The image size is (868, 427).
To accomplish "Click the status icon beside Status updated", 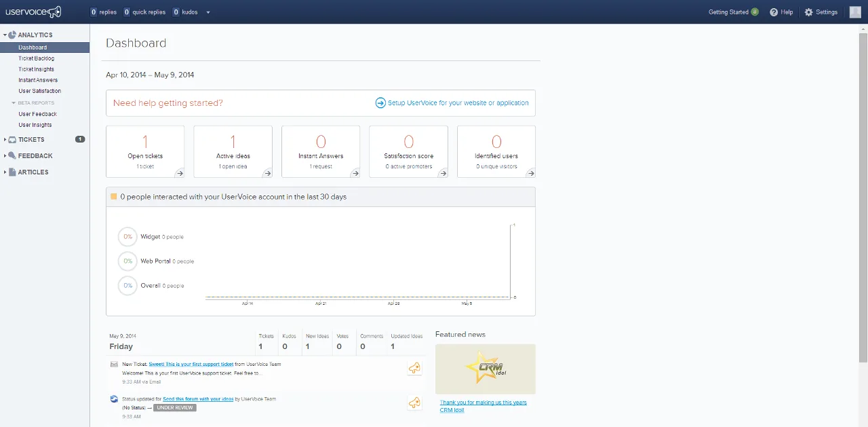I will point(114,399).
